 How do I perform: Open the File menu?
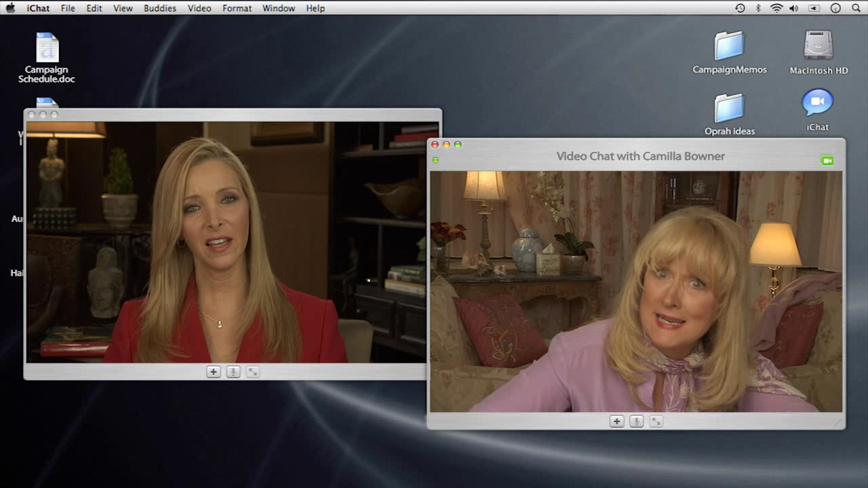point(68,8)
